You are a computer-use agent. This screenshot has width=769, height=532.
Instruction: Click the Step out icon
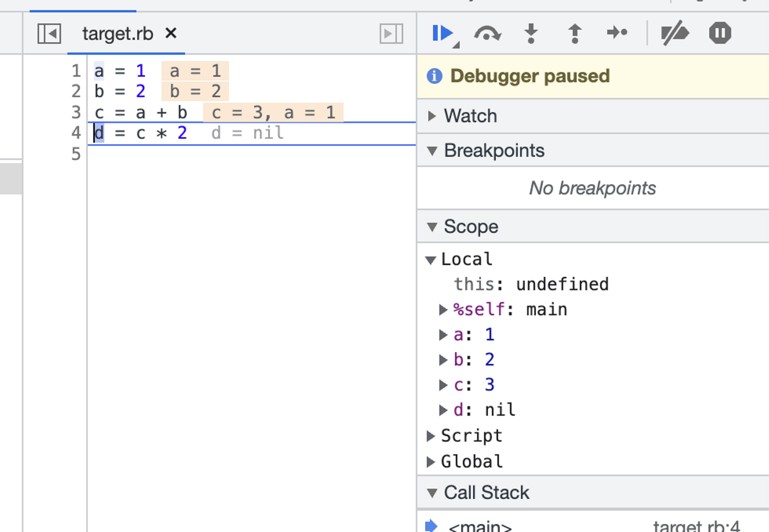pos(575,33)
